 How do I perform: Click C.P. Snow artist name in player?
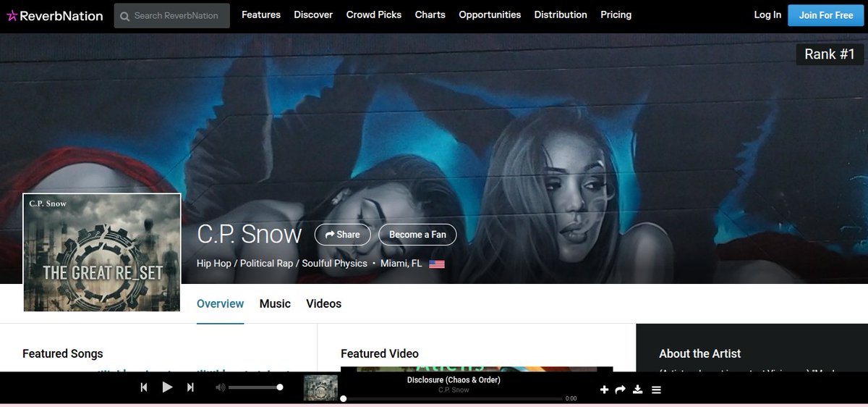[x=454, y=390]
